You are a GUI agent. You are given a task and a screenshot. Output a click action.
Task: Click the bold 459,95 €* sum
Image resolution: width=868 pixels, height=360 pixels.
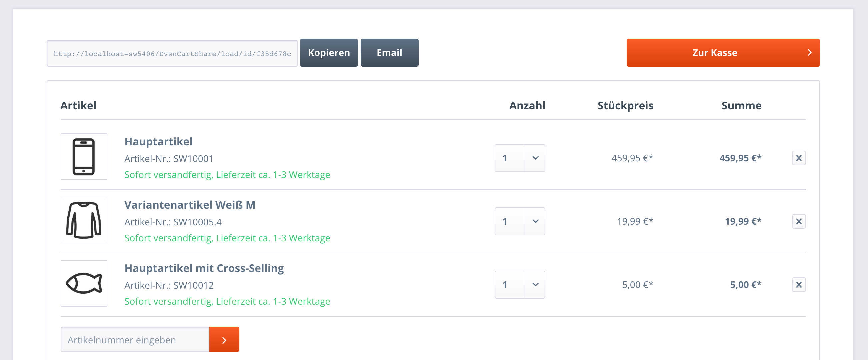(740, 158)
